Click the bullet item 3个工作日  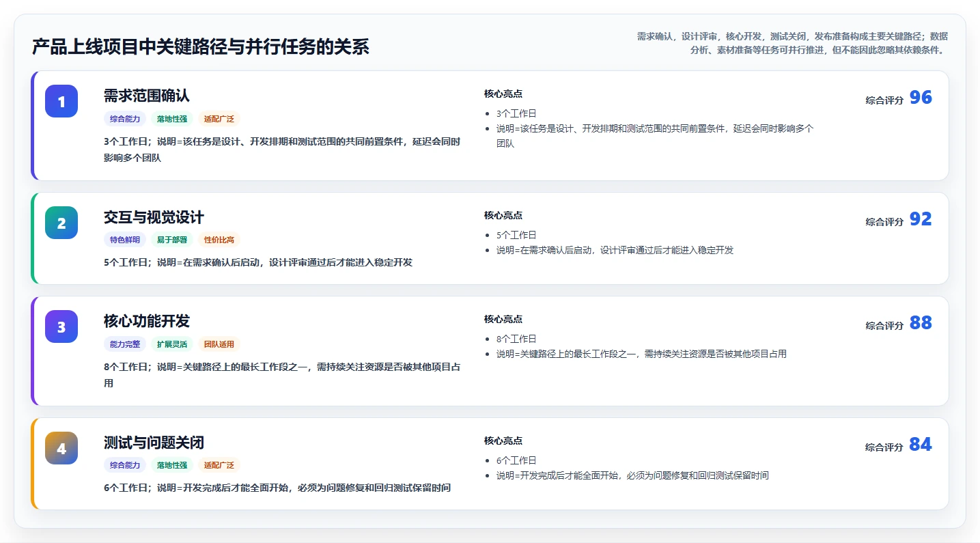pyautogui.click(x=516, y=114)
